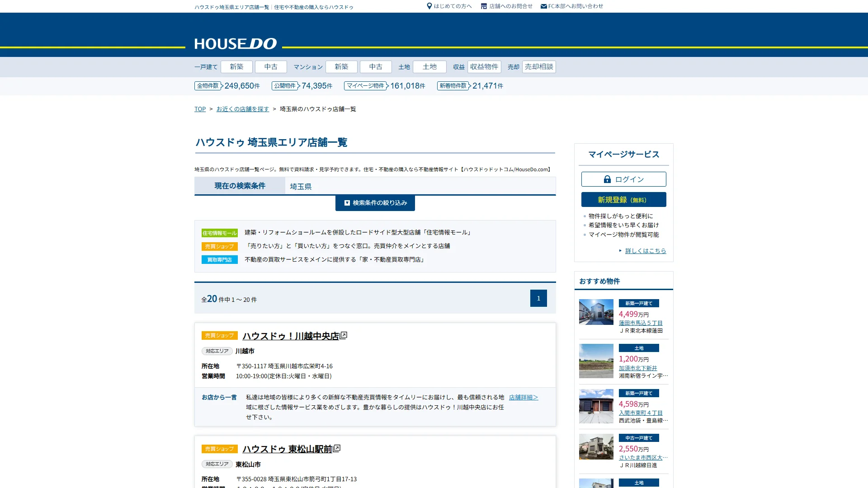868x488 pixels.
Task: Go to pagination page 1
Action: [x=538, y=298]
